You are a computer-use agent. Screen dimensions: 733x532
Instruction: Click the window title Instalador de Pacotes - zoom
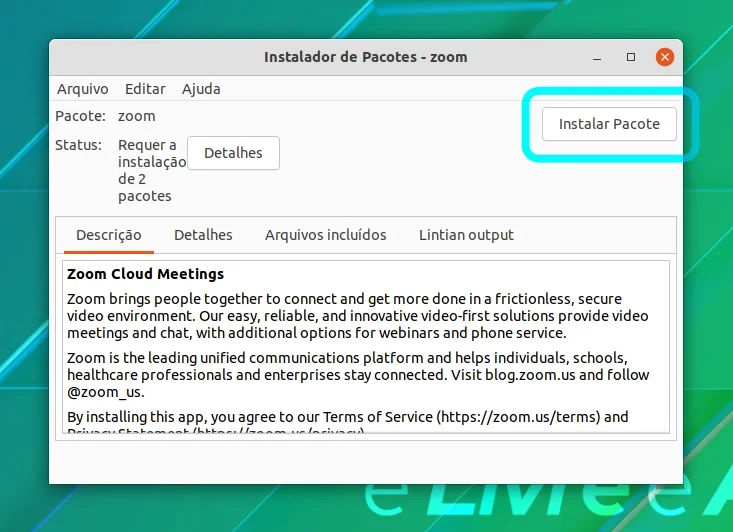click(366, 57)
